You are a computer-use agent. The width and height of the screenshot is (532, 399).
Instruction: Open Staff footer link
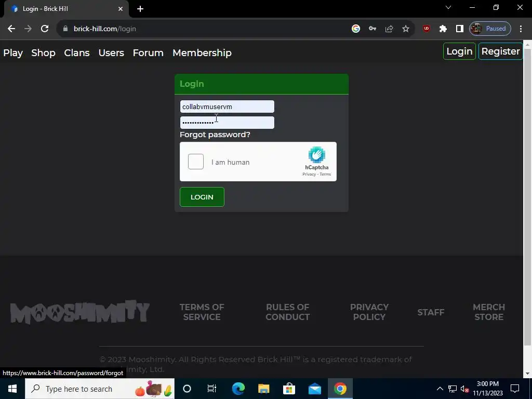(x=431, y=312)
